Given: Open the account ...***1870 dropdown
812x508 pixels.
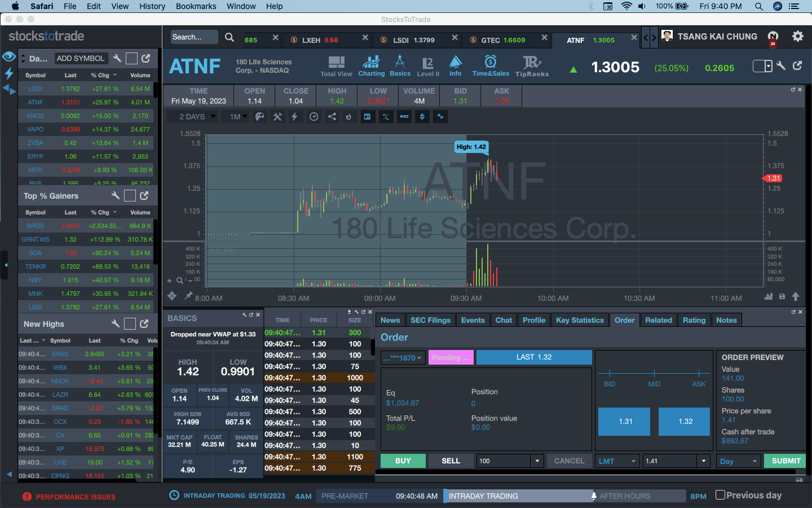Looking at the screenshot, I should 403,358.
